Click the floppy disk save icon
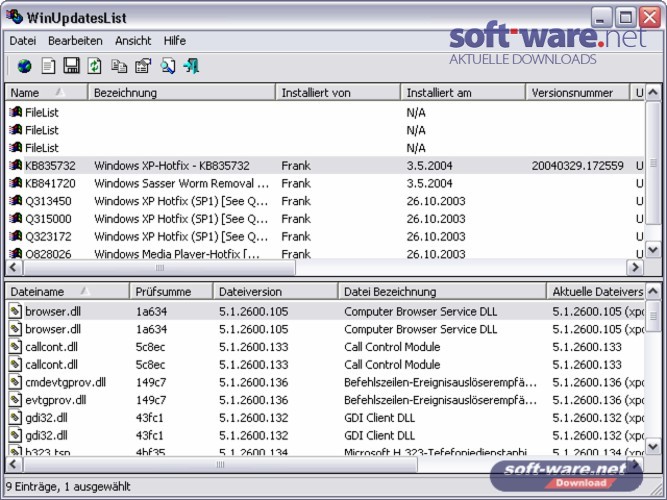The width and height of the screenshot is (667, 500). pos(71,66)
